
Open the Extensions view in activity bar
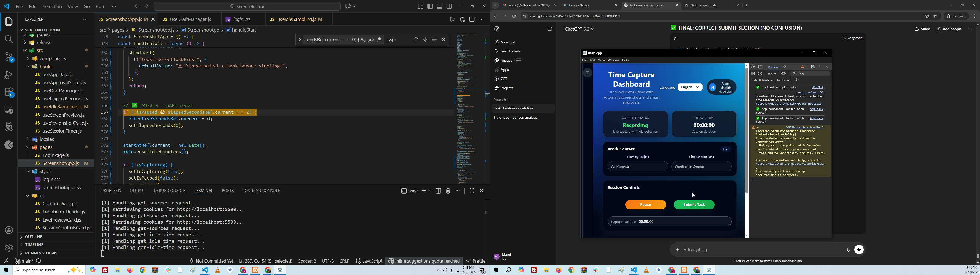9,92
